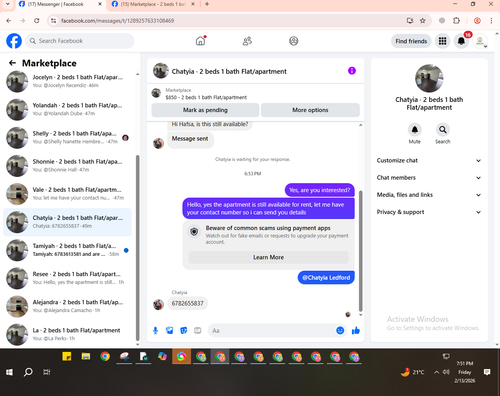
Task: Bookmark this page with the star icon
Action: 423,21
